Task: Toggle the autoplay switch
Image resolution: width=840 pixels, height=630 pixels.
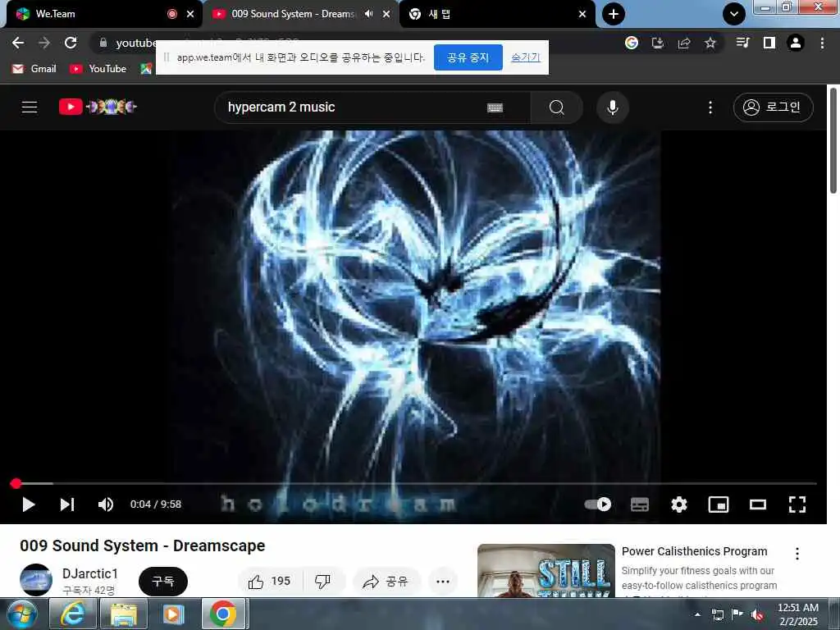Action: point(598,504)
